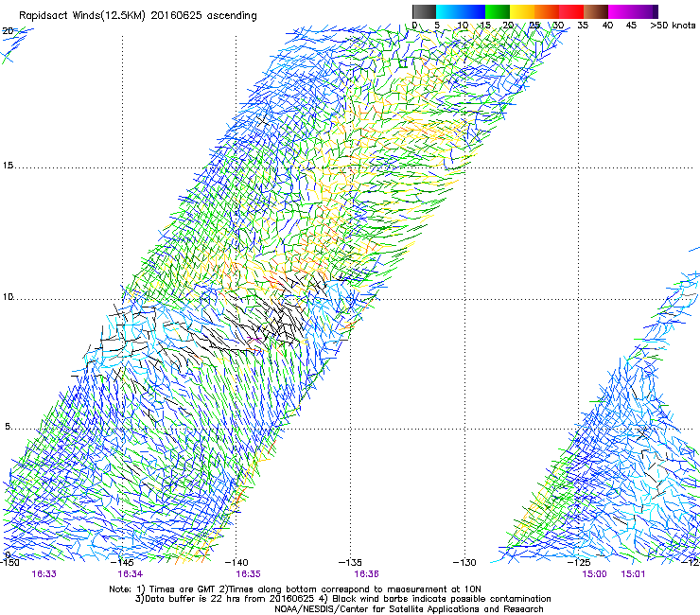Click the latitude '10' axis label
This screenshot has width=700, height=615.
coord(8,296)
